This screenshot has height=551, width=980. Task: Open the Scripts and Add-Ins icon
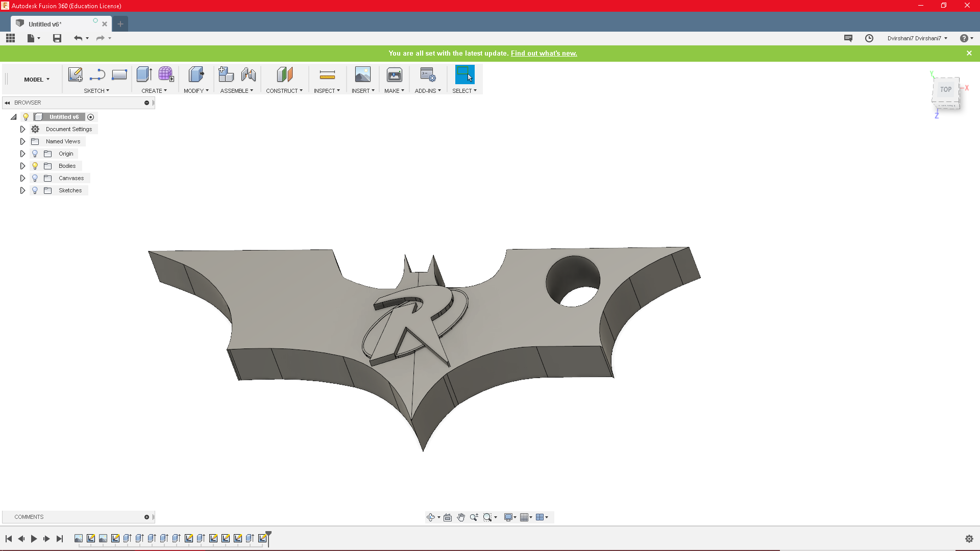point(428,74)
